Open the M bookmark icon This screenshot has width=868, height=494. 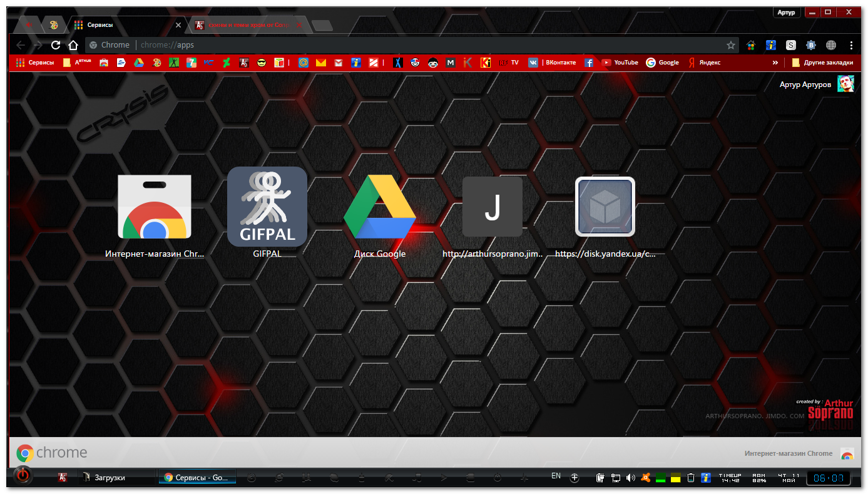(x=450, y=63)
